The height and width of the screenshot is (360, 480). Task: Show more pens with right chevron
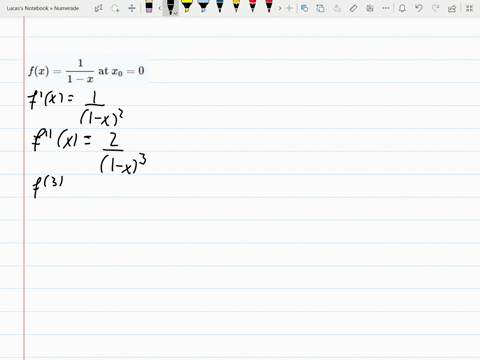(x=280, y=8)
